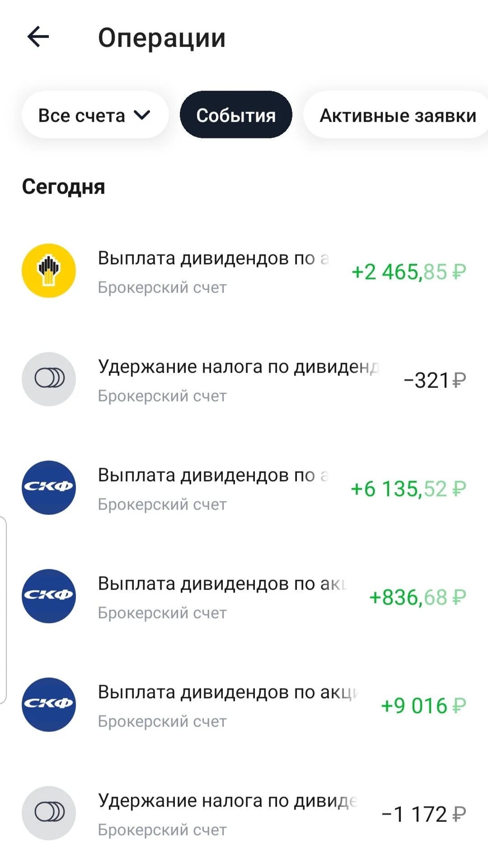The image size is (488, 868).
Task: Open the −1 172 ₽ tax withholding row
Action: click(x=244, y=814)
